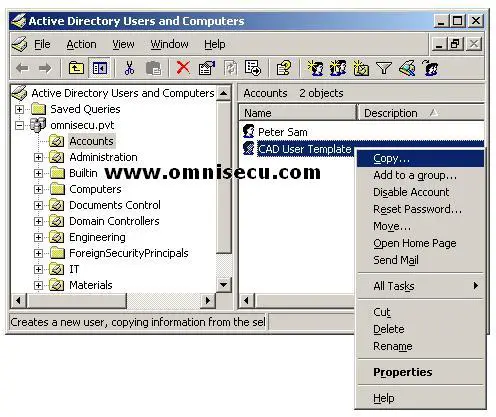Select the Engineering tree item
496x417 pixels.
point(97,237)
